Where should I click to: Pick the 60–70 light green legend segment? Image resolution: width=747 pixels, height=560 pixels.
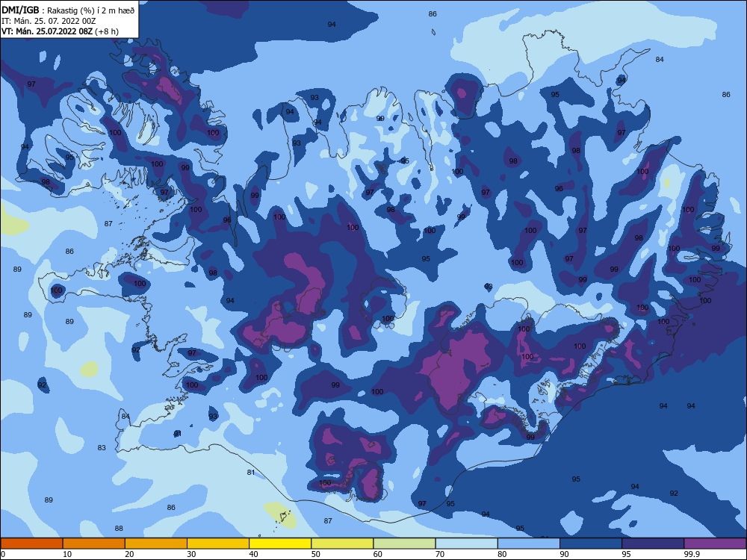click(x=404, y=544)
